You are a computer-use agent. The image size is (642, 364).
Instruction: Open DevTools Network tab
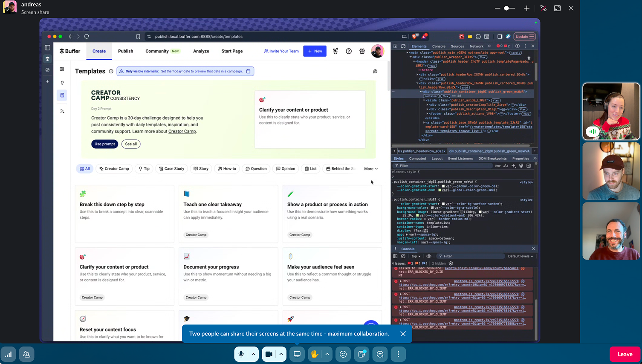pyautogui.click(x=477, y=46)
